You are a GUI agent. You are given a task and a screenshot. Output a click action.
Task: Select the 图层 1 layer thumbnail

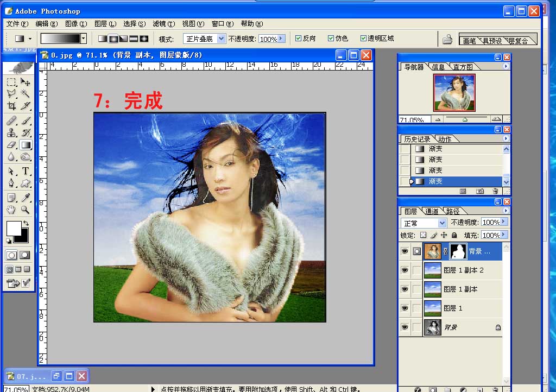click(x=433, y=308)
